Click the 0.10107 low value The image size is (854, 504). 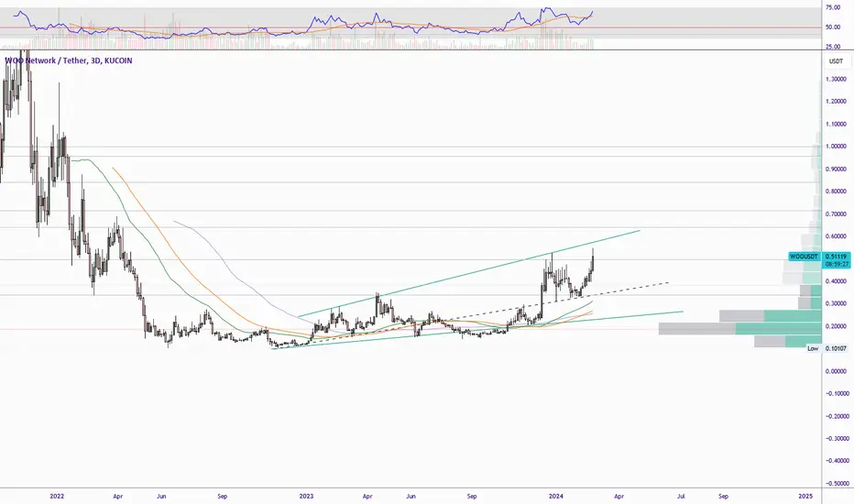[836, 348]
